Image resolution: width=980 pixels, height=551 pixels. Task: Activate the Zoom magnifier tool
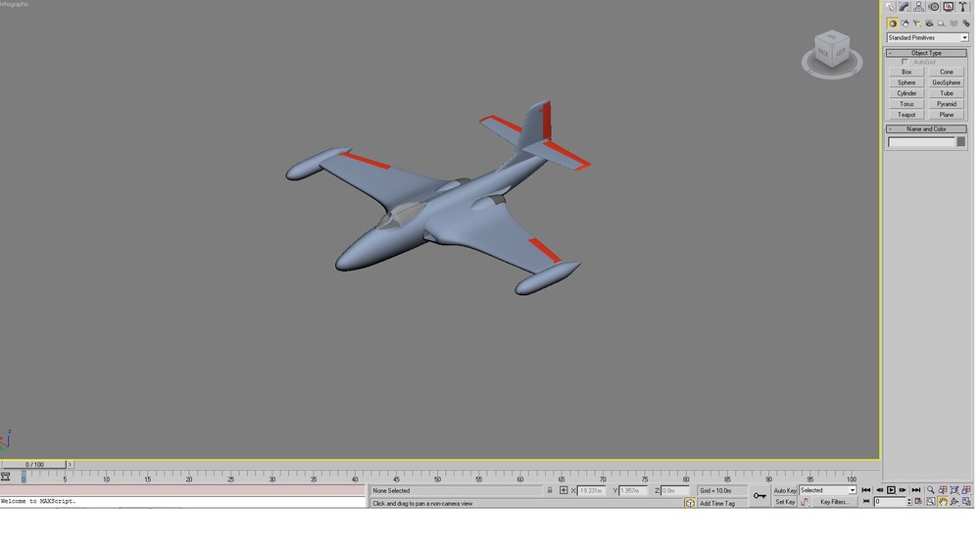tap(931, 490)
